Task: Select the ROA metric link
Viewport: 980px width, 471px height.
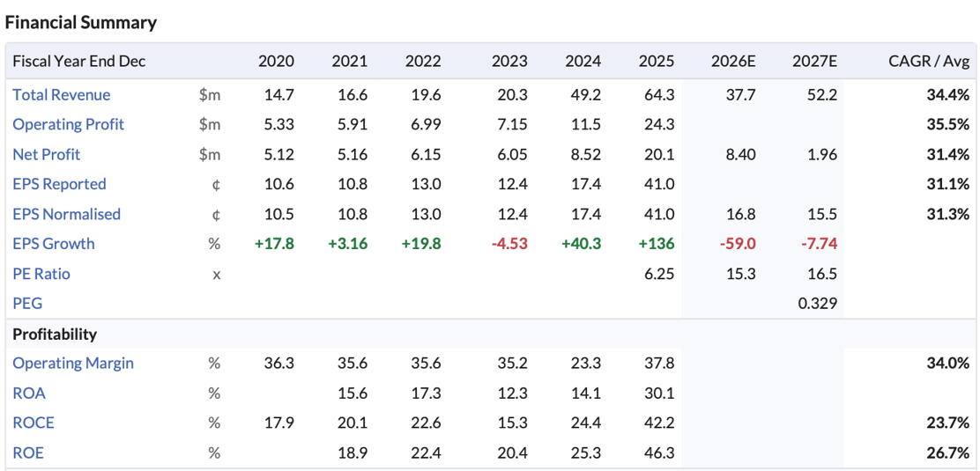Action: point(29,393)
